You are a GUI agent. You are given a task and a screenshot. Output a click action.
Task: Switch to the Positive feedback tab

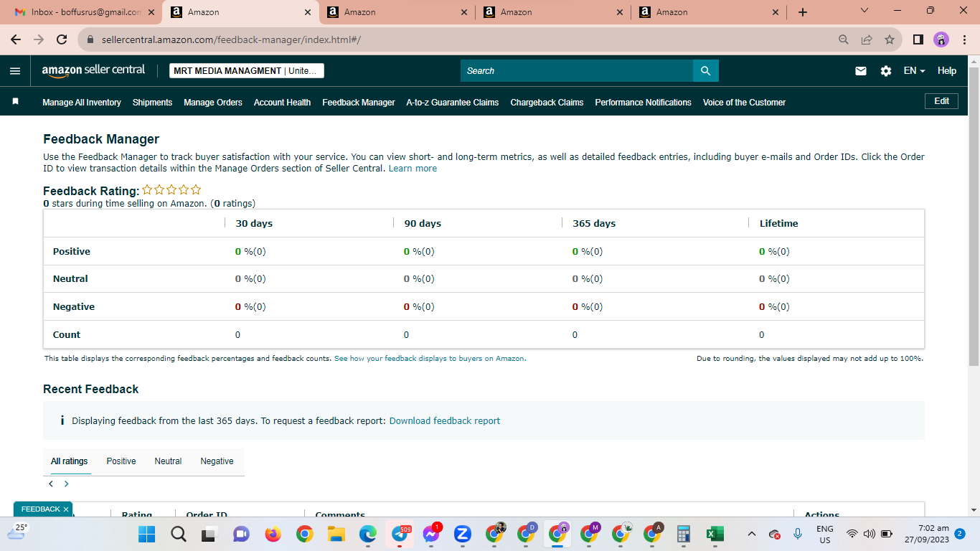[x=121, y=461]
